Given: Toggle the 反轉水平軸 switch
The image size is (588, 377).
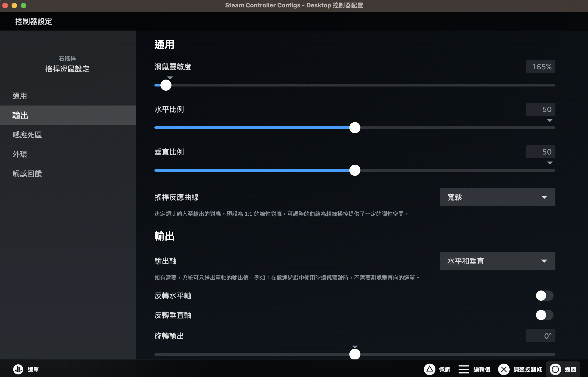Looking at the screenshot, I should click(544, 296).
